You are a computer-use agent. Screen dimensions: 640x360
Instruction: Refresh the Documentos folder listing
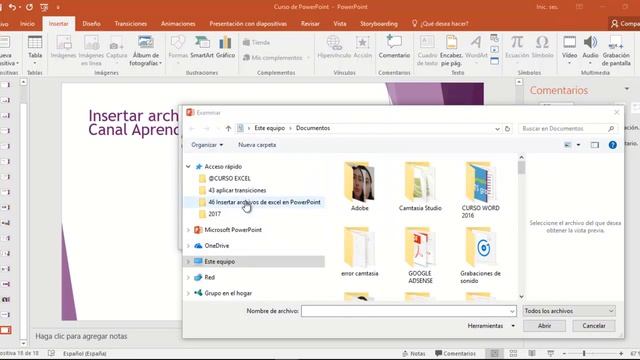[507, 128]
